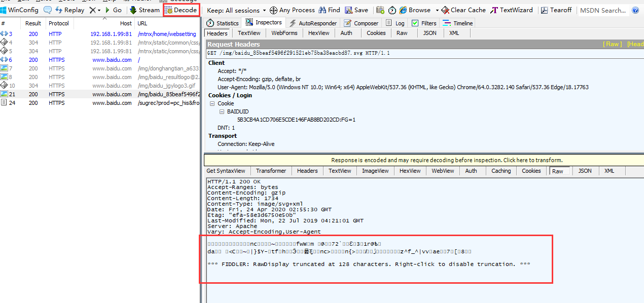644x303 pixels.
Task: Open the TextWizard tool
Action: (x=512, y=10)
